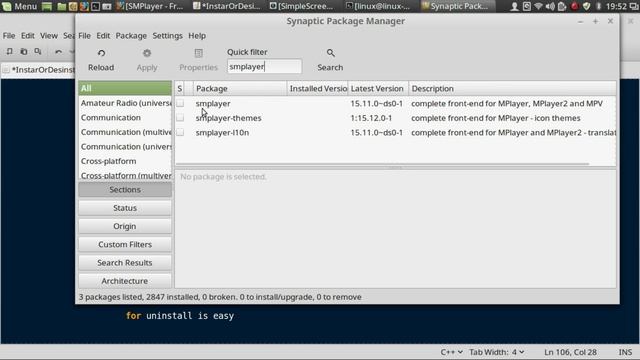The width and height of the screenshot is (640, 360).
Task: Click the new document icon in text editor
Action: tap(9, 51)
